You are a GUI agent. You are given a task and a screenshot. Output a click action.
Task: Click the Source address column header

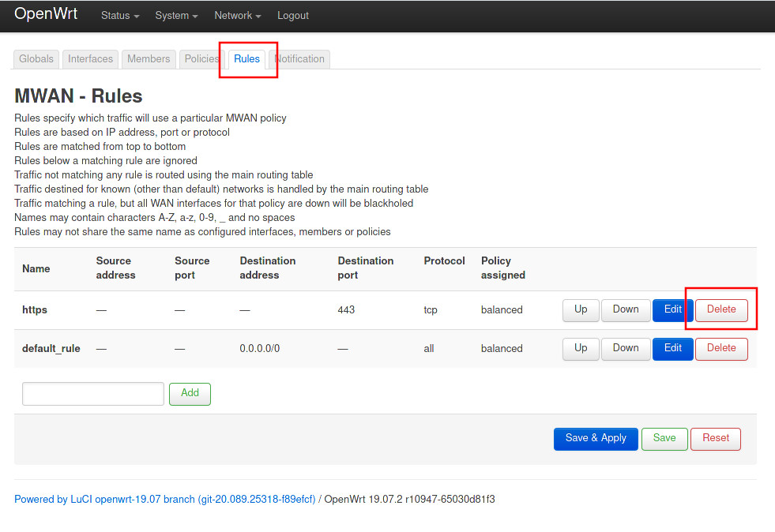[x=115, y=268]
